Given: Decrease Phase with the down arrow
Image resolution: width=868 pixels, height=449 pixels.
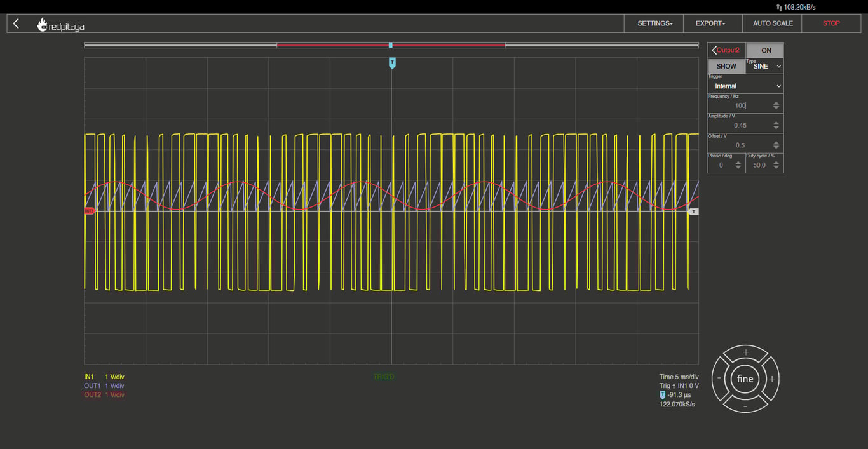Looking at the screenshot, I should tap(738, 167).
